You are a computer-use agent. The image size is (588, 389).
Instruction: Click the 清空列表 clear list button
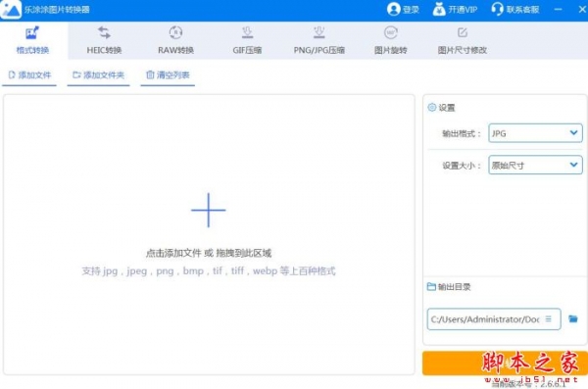(x=168, y=75)
